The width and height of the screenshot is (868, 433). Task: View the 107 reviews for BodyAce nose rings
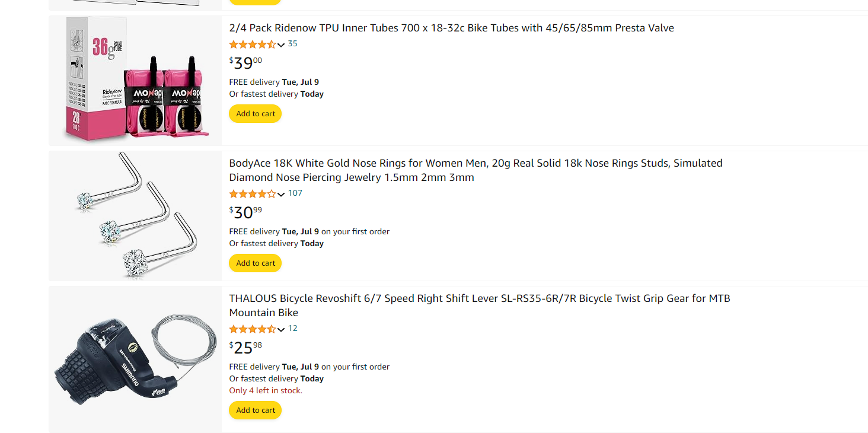pyautogui.click(x=295, y=193)
